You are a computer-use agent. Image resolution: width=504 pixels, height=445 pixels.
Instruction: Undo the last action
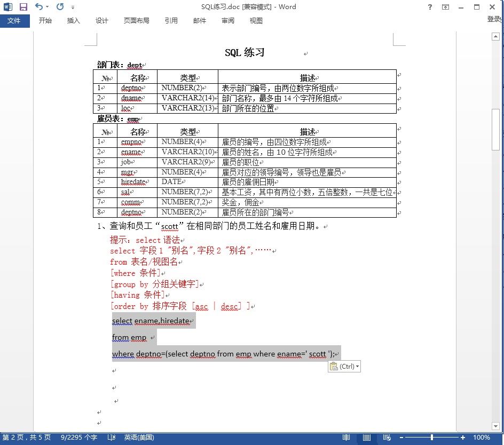pos(39,7)
